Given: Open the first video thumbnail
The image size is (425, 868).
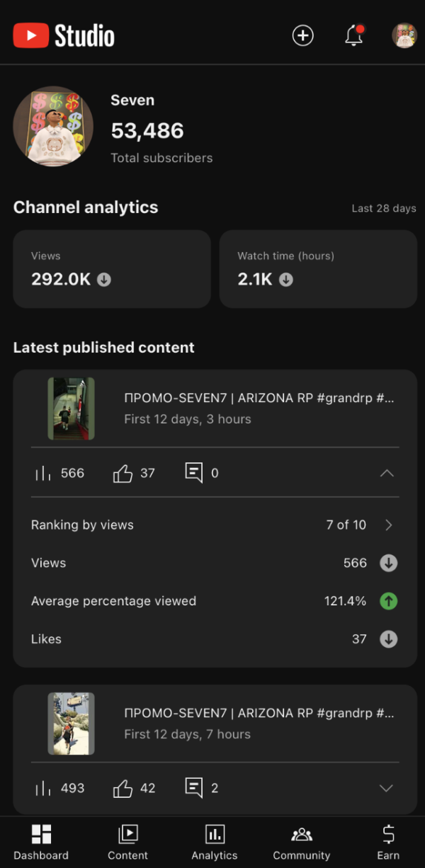Looking at the screenshot, I should tap(71, 409).
